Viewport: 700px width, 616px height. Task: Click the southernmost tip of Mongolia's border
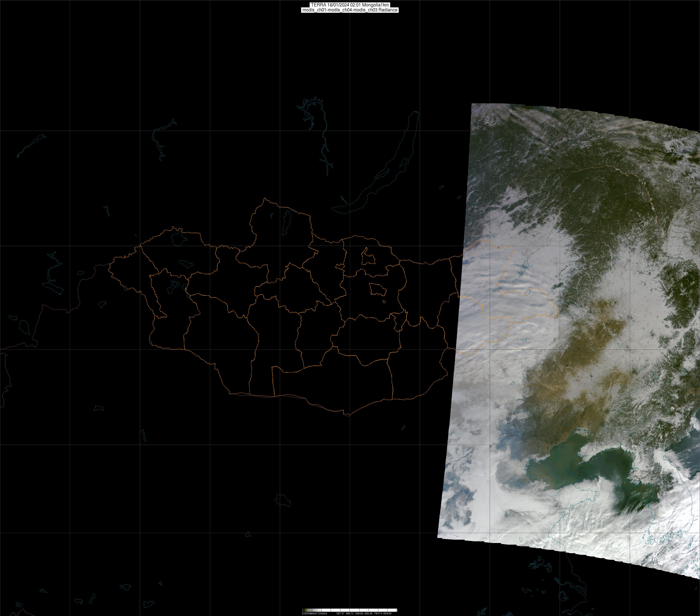pyautogui.click(x=349, y=416)
